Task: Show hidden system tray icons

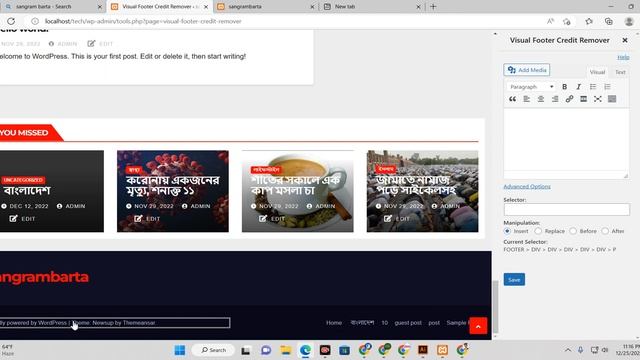Action: click(x=568, y=350)
